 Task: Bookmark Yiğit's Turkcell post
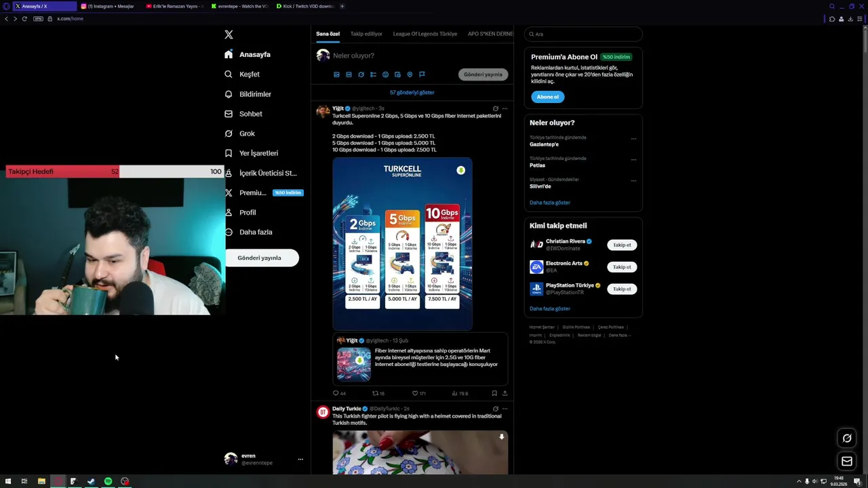[494, 393]
